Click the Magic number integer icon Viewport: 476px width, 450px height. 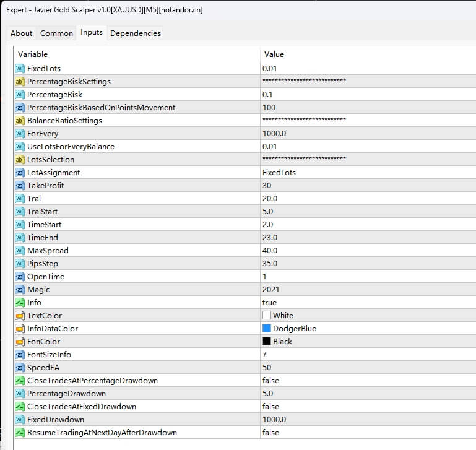click(19, 289)
